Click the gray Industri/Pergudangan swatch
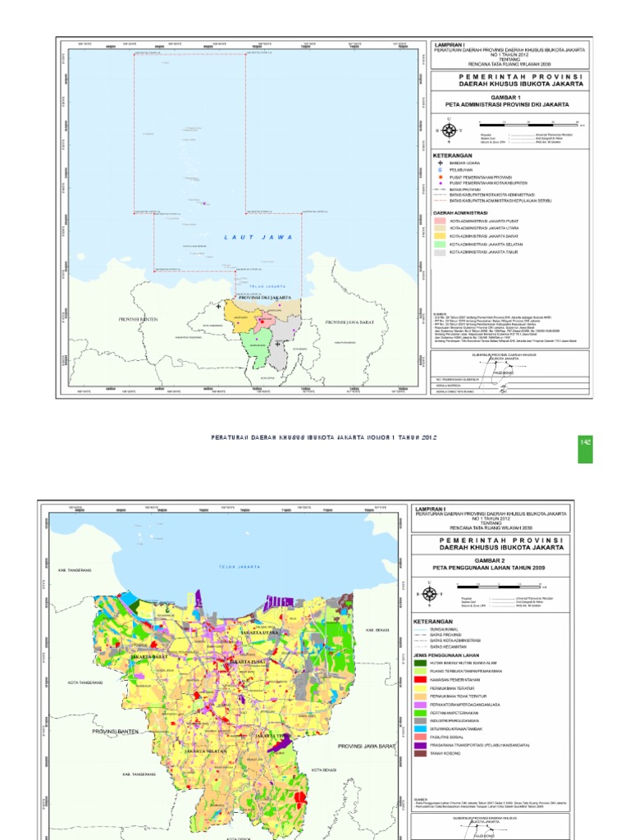The height and width of the screenshot is (840, 630). [420, 720]
